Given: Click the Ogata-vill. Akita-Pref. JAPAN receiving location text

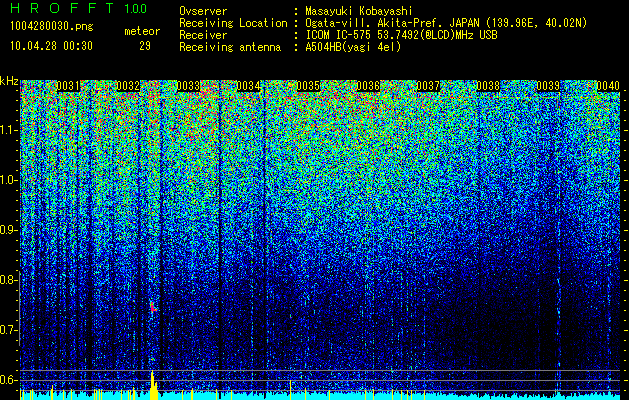Looking at the screenshot, I should point(446,23).
